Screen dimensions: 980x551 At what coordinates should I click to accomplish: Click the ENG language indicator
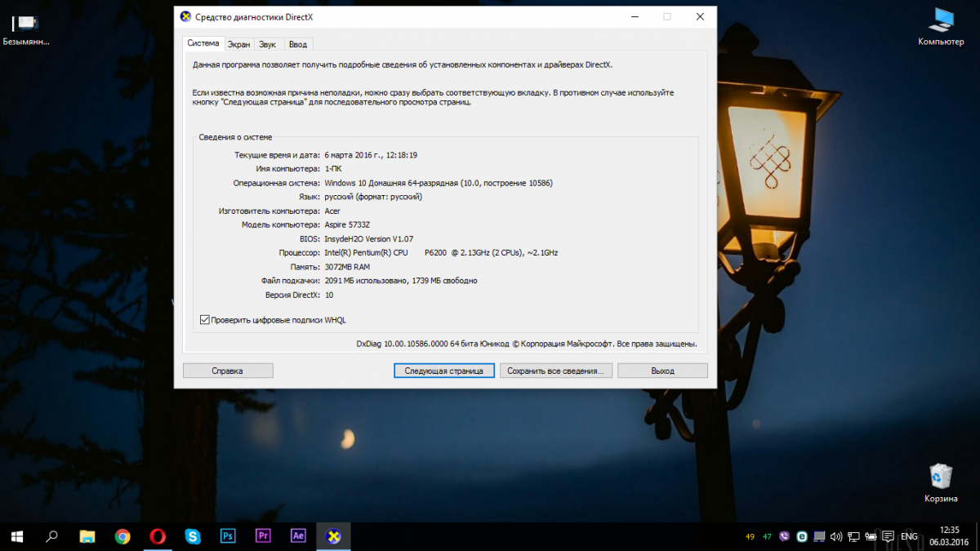[908, 536]
